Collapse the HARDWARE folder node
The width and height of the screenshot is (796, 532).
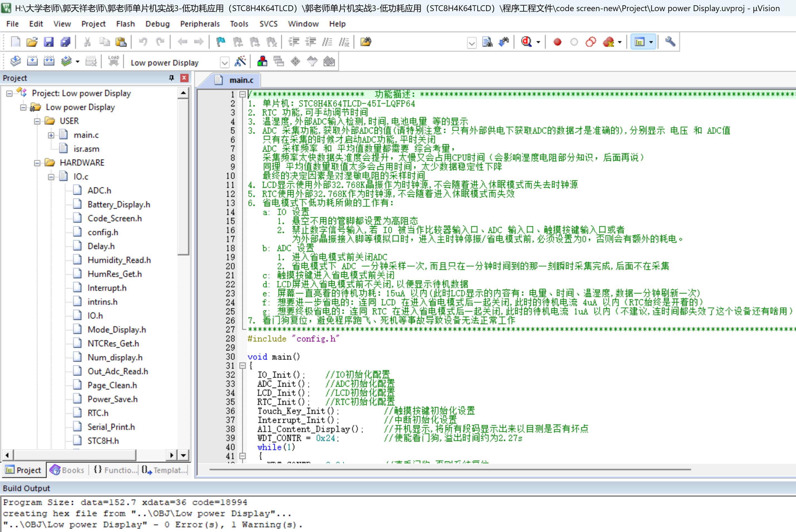37,163
